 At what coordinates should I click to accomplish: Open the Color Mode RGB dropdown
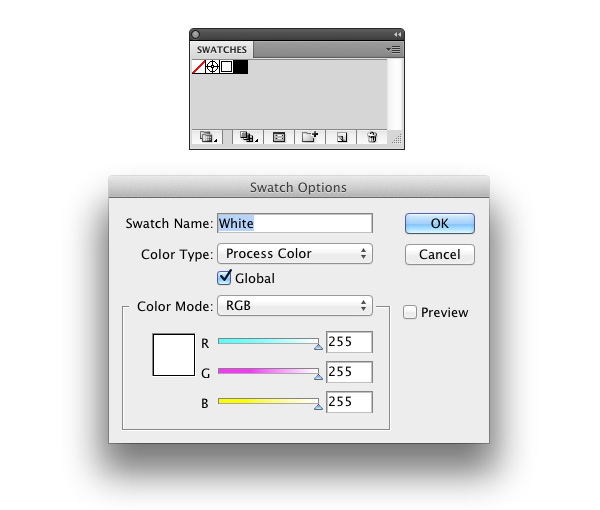pos(295,305)
